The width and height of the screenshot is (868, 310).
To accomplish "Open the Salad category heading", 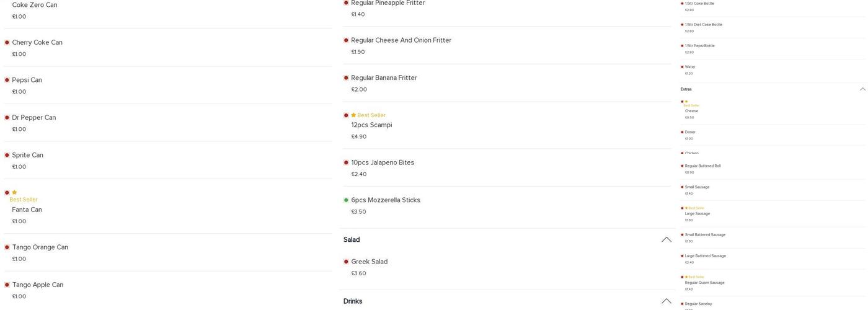I will tap(352, 240).
